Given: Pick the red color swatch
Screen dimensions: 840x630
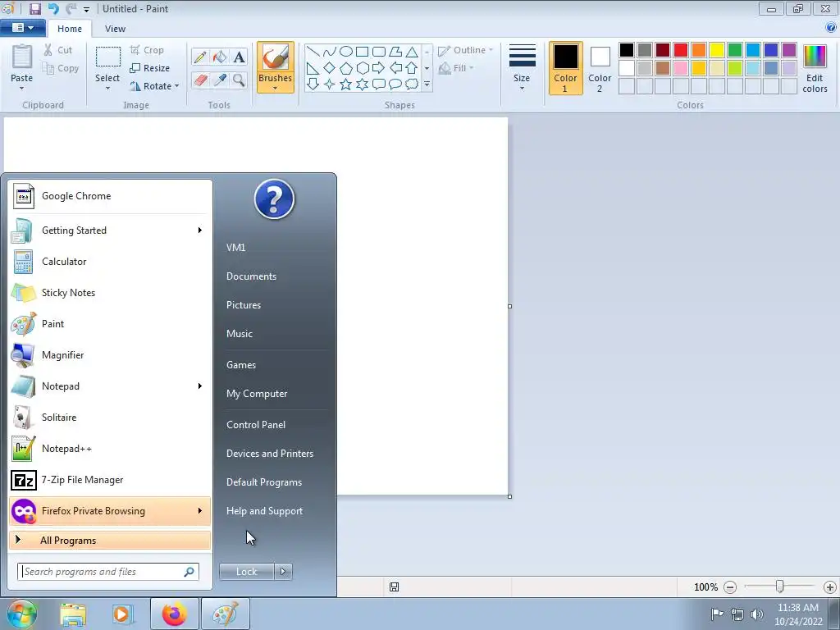Looking at the screenshot, I should pyautogui.click(x=681, y=50).
